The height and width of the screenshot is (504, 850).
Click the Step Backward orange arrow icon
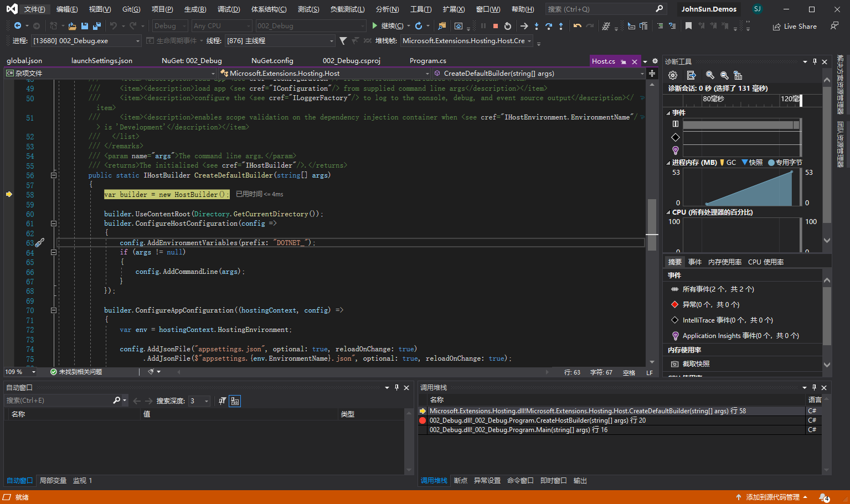tap(578, 26)
